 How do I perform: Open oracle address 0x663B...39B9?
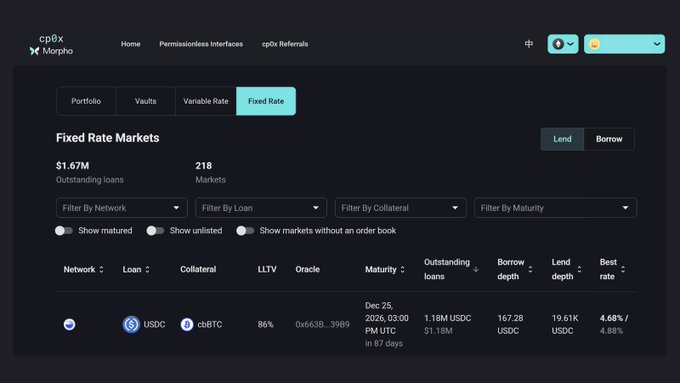coord(322,324)
